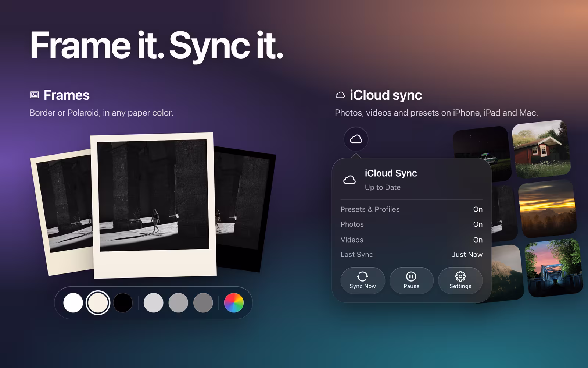Click the round iCloud cloud button above the popover
This screenshot has width=588, height=368.
[356, 139]
